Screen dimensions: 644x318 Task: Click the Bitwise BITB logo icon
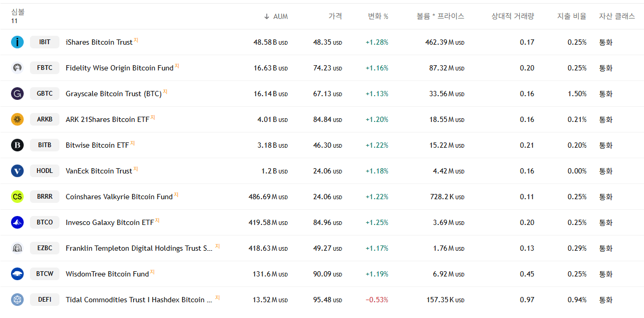(17, 145)
